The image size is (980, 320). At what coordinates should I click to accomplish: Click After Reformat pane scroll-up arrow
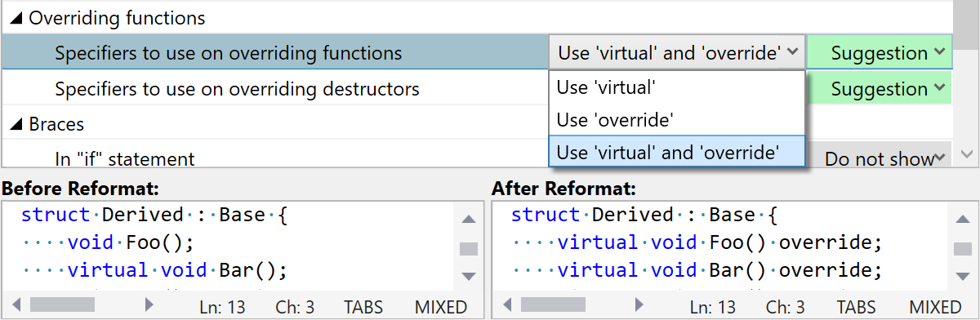click(959, 220)
